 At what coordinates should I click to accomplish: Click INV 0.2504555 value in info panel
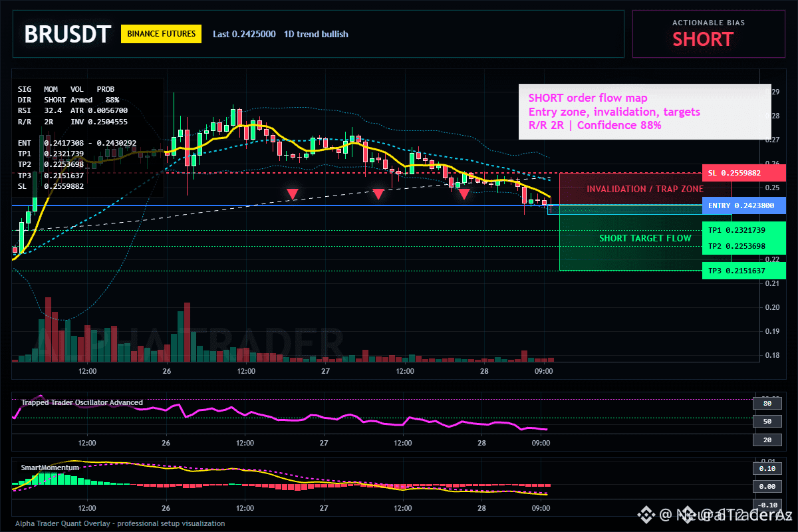(x=99, y=122)
